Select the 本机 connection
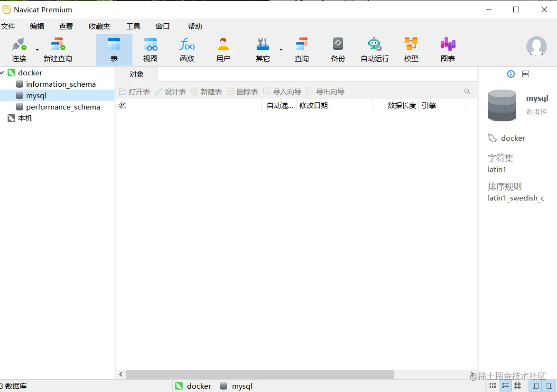The image size is (557, 392). [25, 118]
